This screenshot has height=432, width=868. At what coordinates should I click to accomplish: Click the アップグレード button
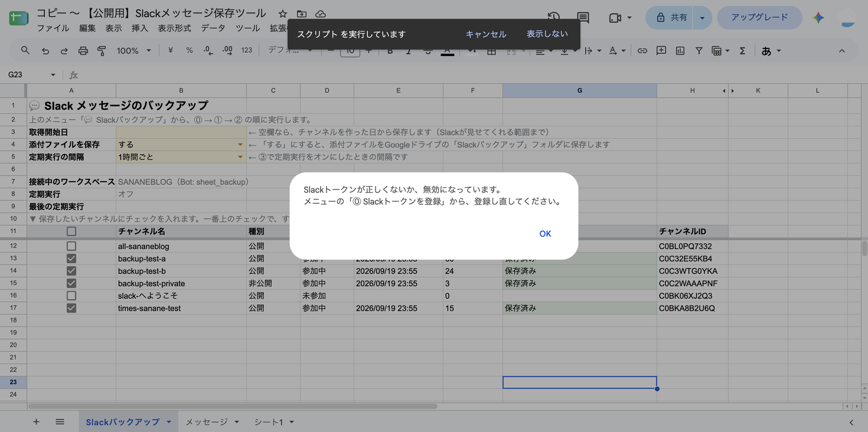(x=759, y=18)
